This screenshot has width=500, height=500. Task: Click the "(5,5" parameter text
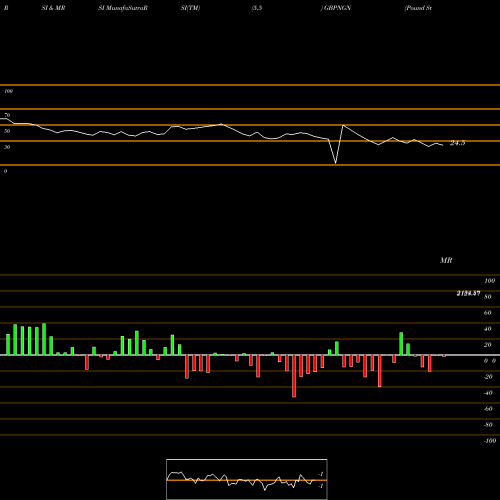257,8
